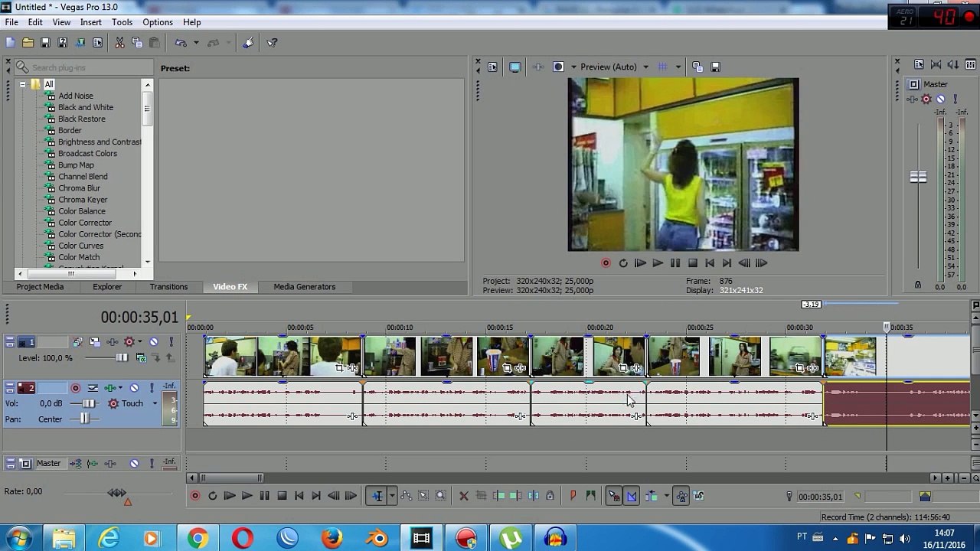980x551 pixels.
Task: Play preview from start button
Action: coord(640,262)
